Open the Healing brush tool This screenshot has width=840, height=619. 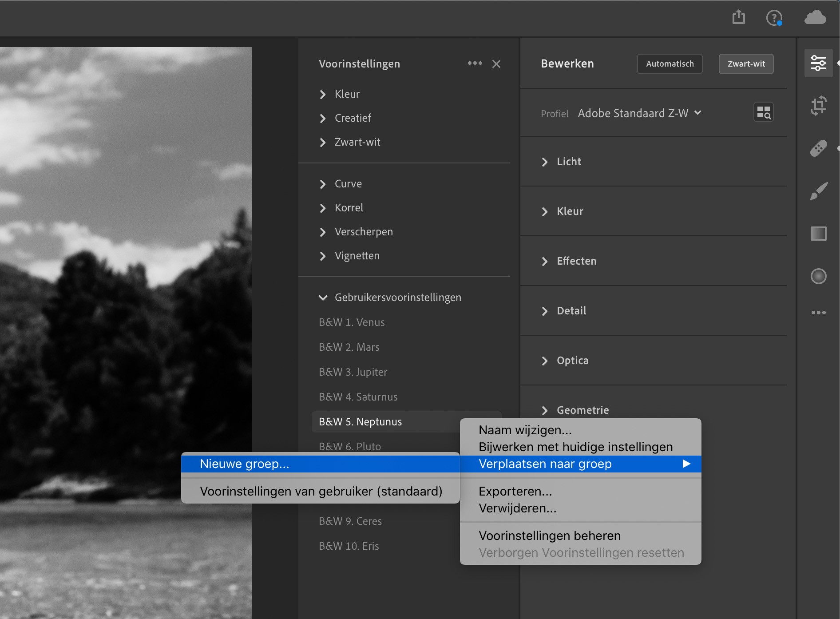tap(819, 148)
